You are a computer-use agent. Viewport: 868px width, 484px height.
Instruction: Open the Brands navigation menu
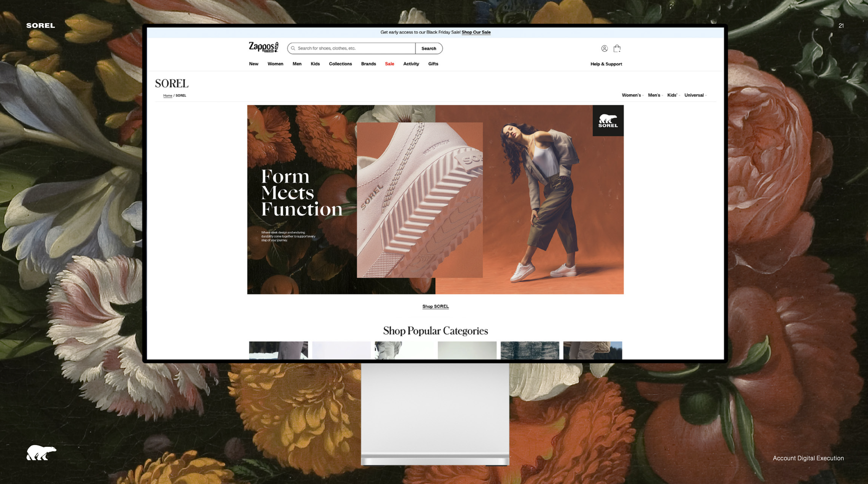coord(368,64)
